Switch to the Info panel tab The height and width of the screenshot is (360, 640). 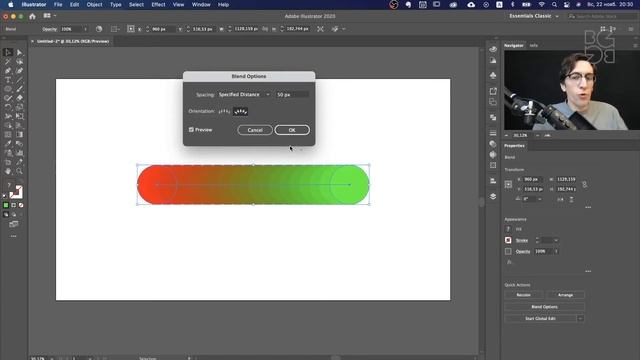tap(533, 45)
